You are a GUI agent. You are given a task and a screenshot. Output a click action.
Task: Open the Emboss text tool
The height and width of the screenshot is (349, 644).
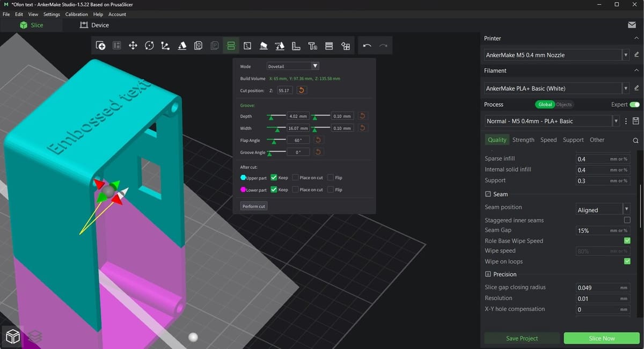coord(312,46)
